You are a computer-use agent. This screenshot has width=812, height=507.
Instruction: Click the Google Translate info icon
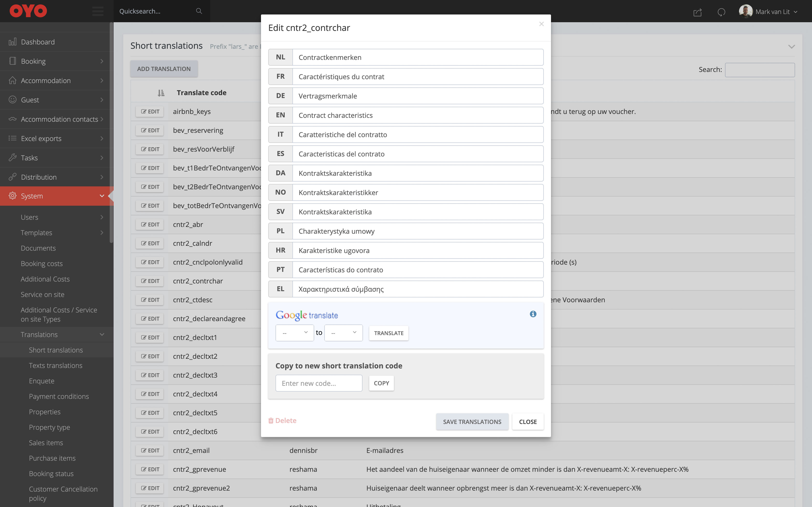[533, 314]
